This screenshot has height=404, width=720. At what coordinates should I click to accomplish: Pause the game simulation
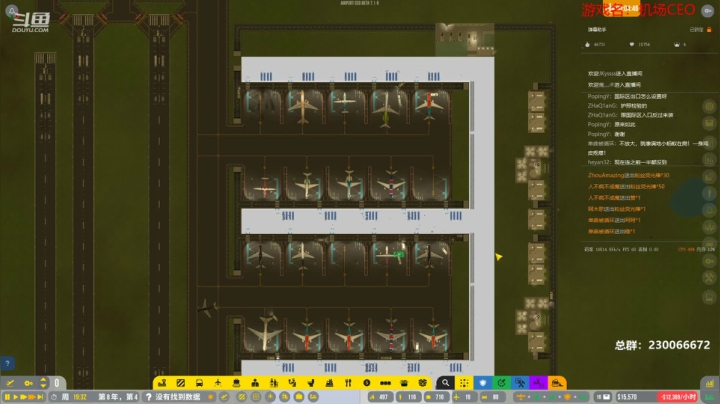point(7,397)
